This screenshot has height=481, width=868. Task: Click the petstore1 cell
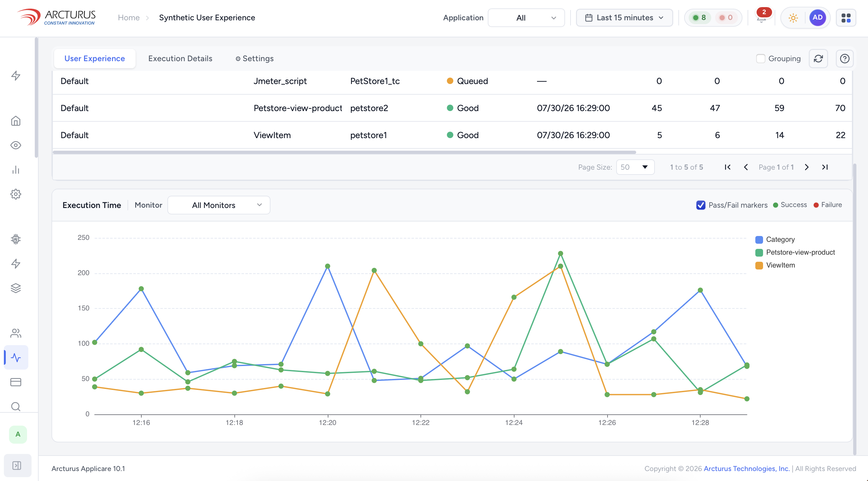pos(369,135)
